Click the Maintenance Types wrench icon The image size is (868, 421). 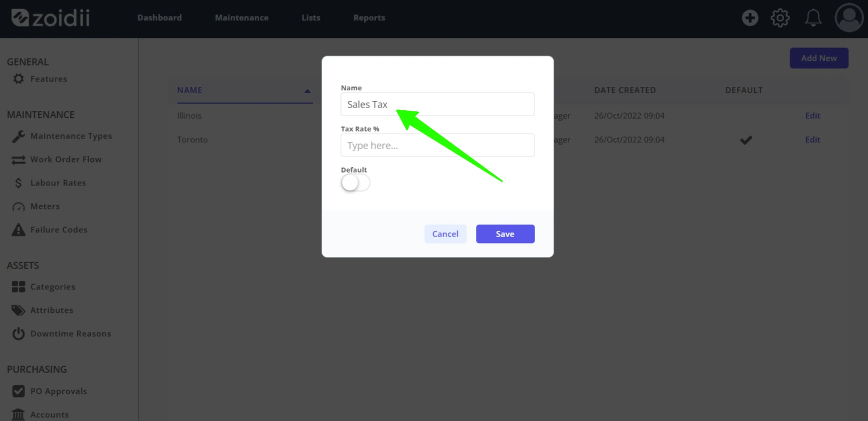[x=18, y=136]
